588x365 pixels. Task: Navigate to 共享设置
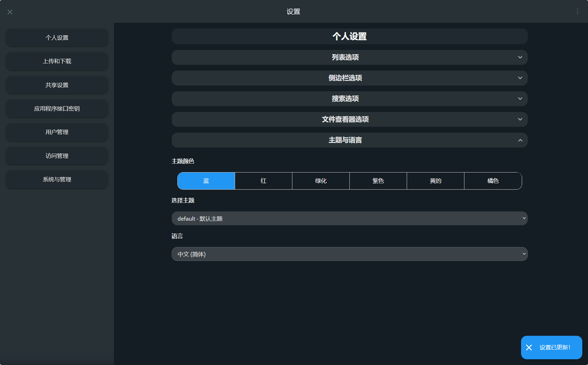(x=57, y=85)
